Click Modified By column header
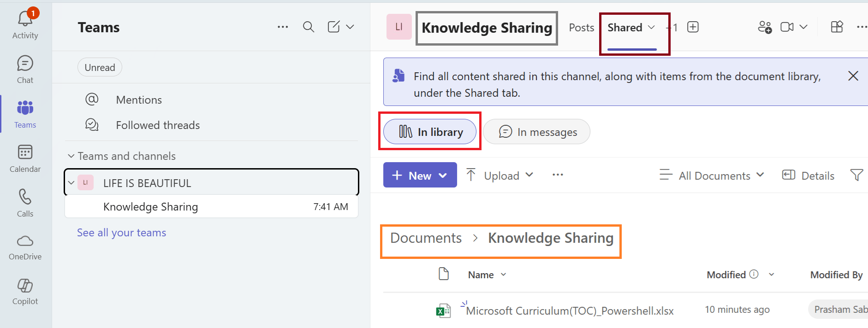868x328 pixels. click(x=836, y=275)
